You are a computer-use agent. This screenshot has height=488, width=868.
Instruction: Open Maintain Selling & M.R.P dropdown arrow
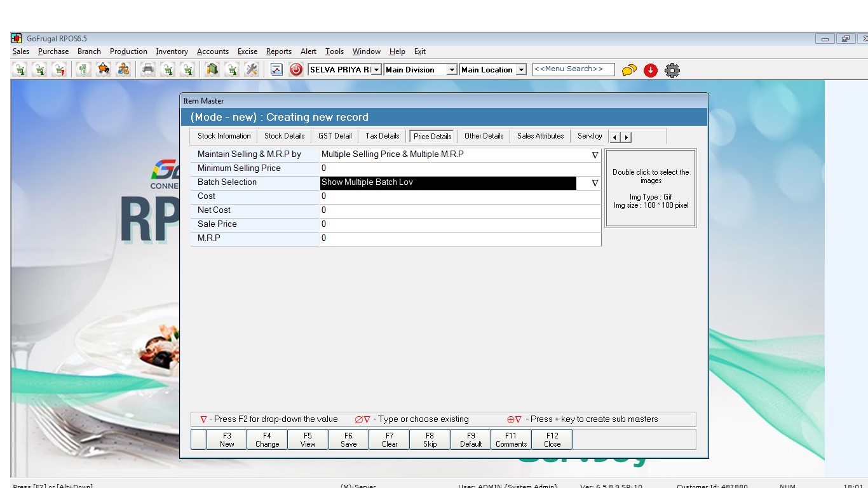coord(595,154)
